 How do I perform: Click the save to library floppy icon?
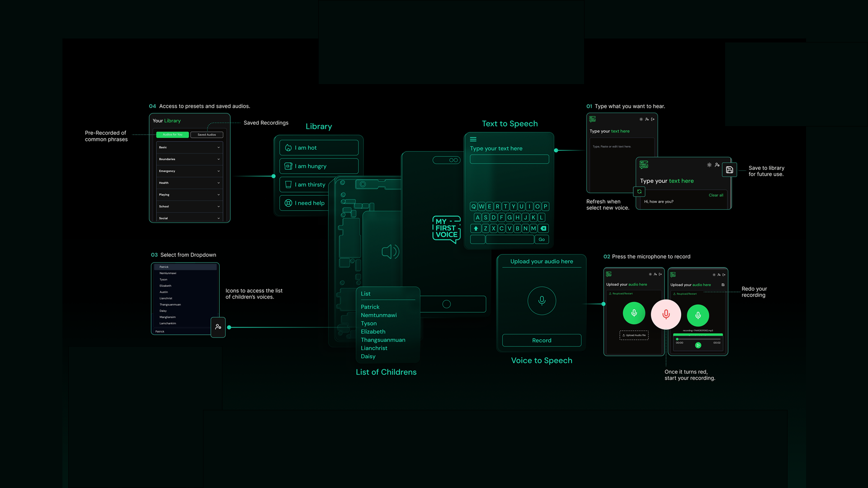(729, 170)
